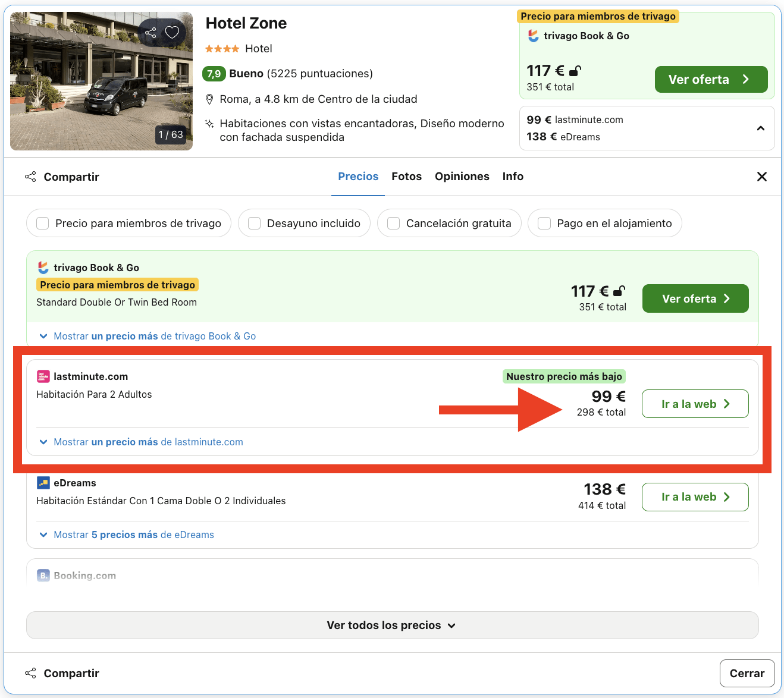Switch to the Info tab

[x=513, y=177]
